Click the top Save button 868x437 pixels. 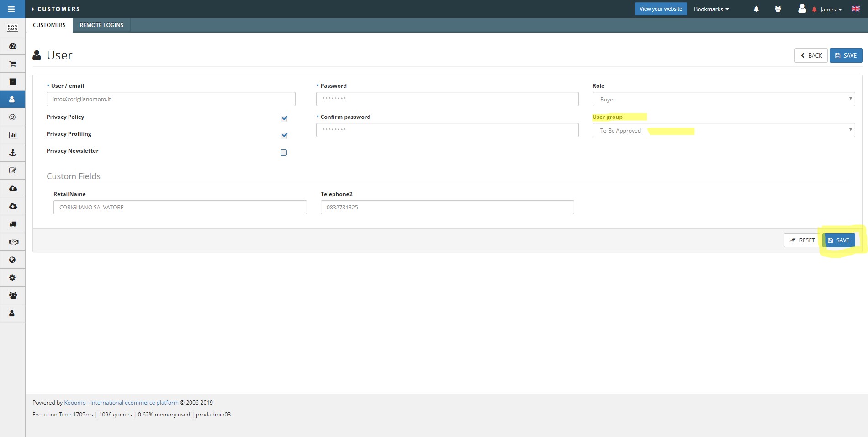coord(846,55)
